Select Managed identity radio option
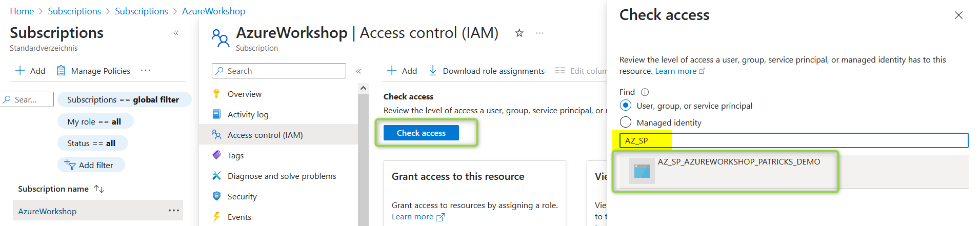This screenshot has width=980, height=226. 626,122
